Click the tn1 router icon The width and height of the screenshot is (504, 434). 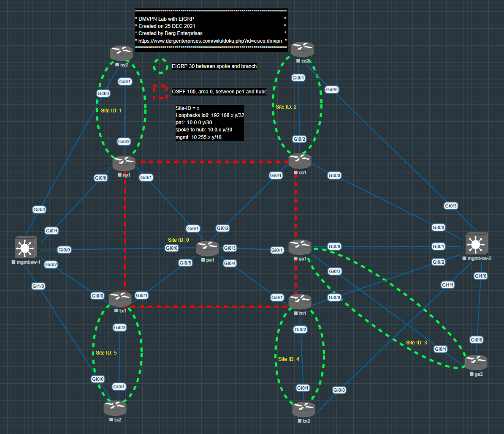[x=300, y=301]
